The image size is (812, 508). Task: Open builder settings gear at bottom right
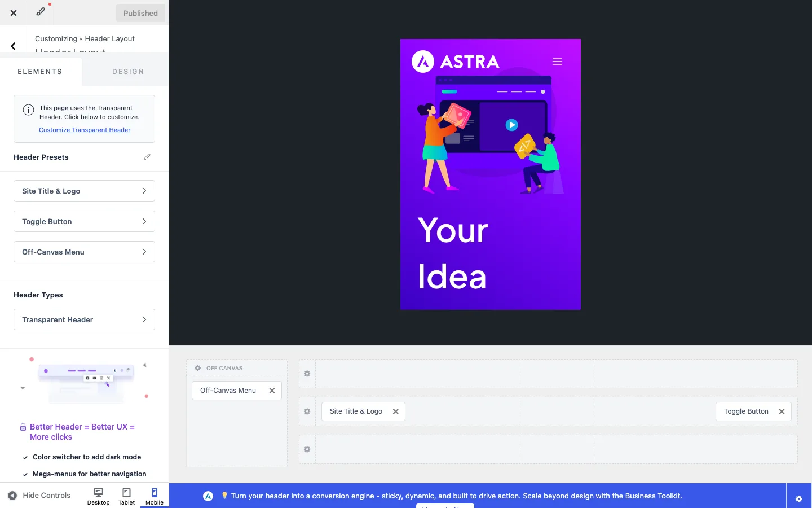pyautogui.click(x=798, y=498)
